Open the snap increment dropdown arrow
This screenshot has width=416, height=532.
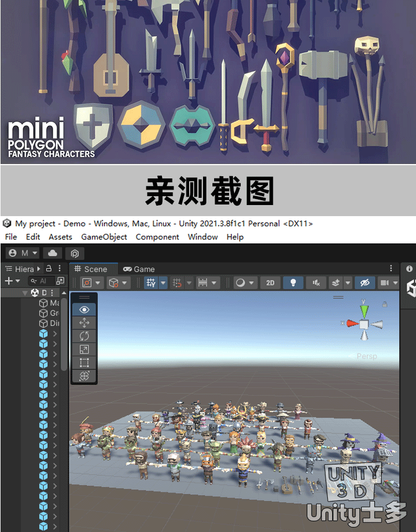[x=214, y=283]
